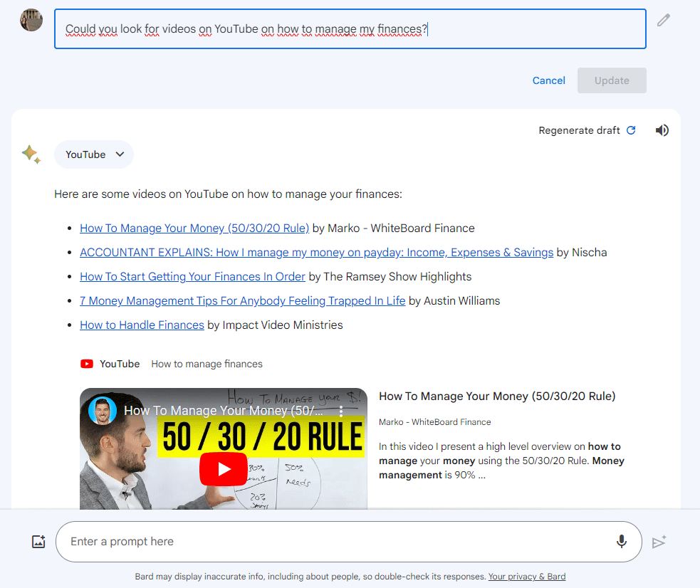Play the 50/30/20 Rule video
The image size is (700, 588).
click(x=224, y=469)
